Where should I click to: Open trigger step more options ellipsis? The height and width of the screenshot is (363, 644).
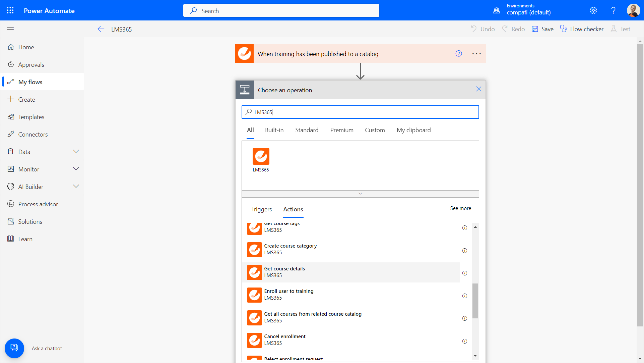[x=476, y=54]
